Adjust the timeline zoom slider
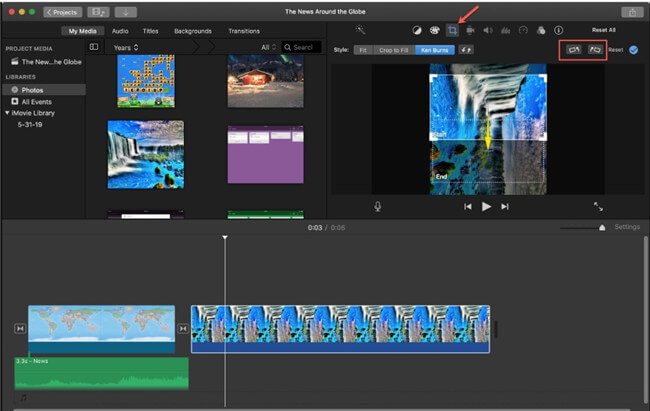Screen dimensions: 650x411 pyautogui.click(x=601, y=227)
